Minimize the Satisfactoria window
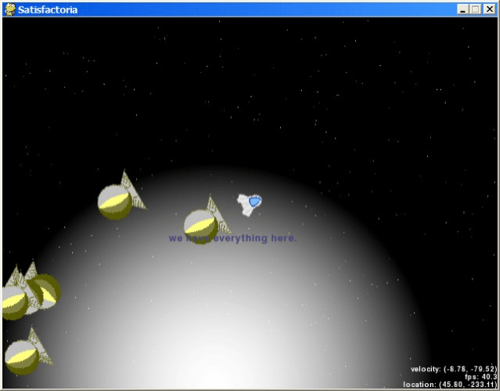Screen dimensions: 500x391 [x=463, y=9]
